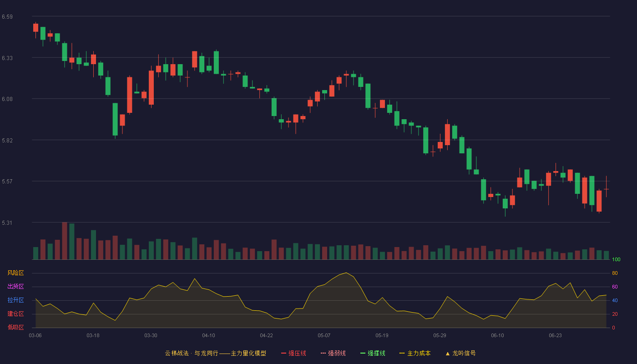Screen dimensions: 637x364
Task: Toggle the 强压线 legend series
Action: pyautogui.click(x=293, y=353)
